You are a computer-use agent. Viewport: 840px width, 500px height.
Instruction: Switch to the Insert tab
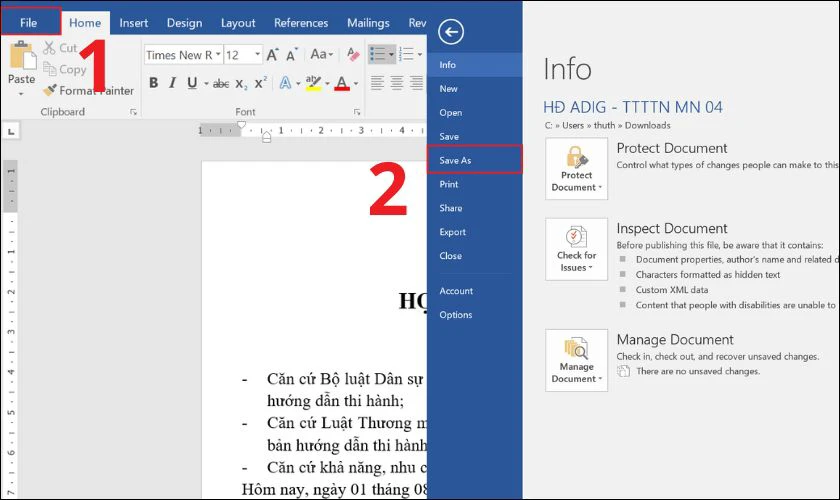click(133, 23)
